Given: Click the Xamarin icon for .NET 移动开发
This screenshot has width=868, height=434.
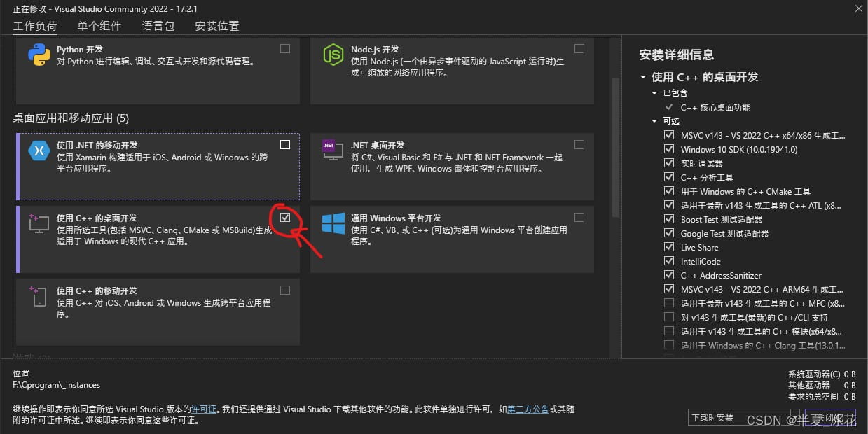Looking at the screenshot, I should pyautogui.click(x=39, y=150).
